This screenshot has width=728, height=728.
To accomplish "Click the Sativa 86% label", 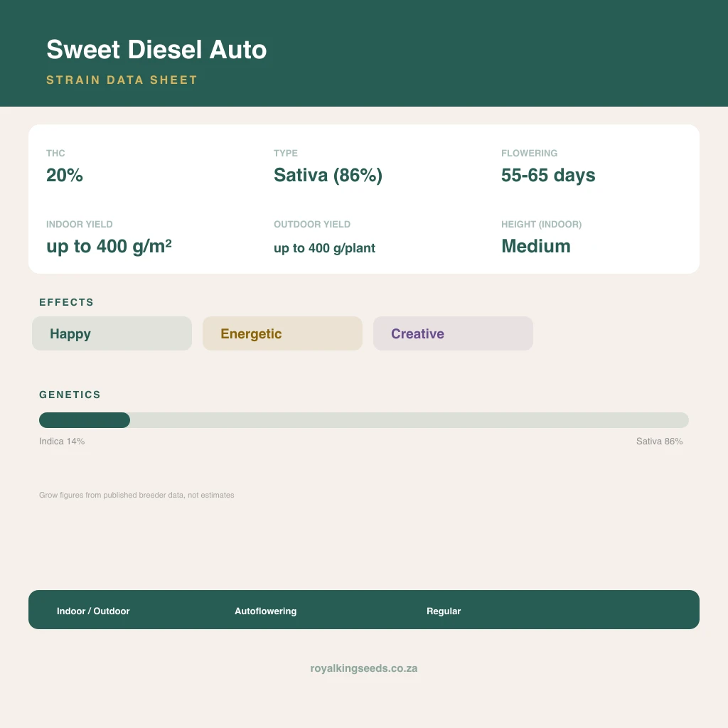I will click(659, 441).
